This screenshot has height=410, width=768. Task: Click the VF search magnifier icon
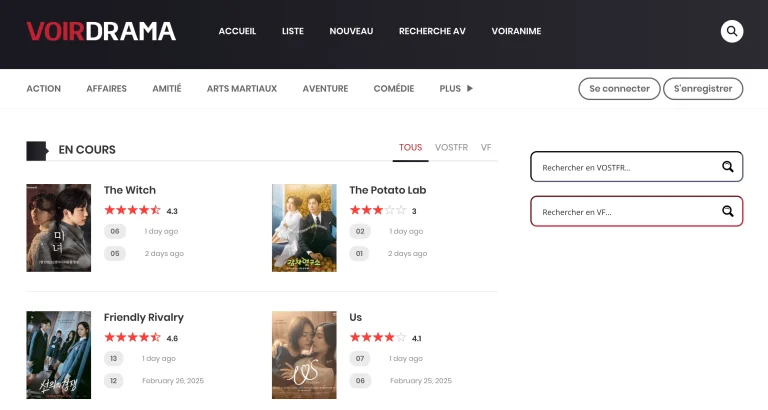pyautogui.click(x=727, y=212)
